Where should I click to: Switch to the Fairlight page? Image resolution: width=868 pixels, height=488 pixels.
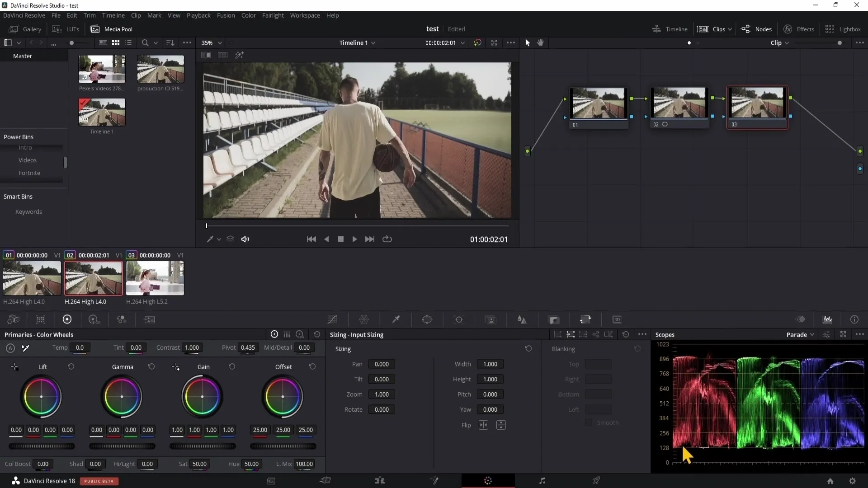[x=542, y=481]
